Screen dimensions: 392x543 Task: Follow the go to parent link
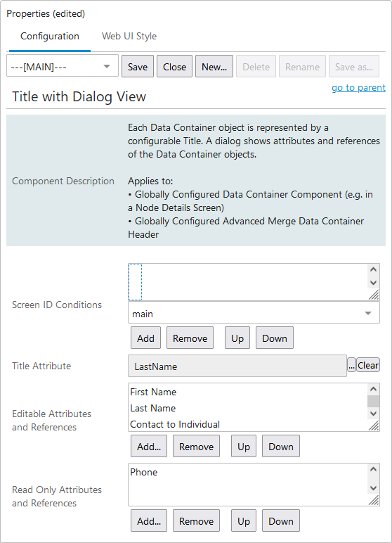[358, 88]
